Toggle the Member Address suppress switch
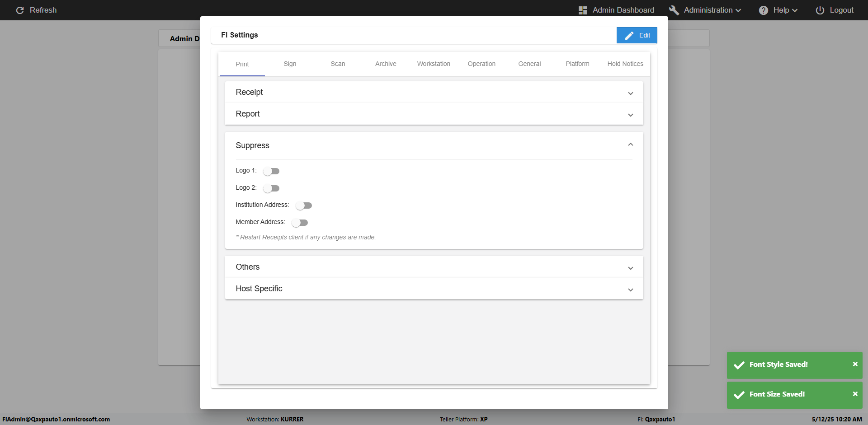The image size is (868, 425). click(300, 223)
